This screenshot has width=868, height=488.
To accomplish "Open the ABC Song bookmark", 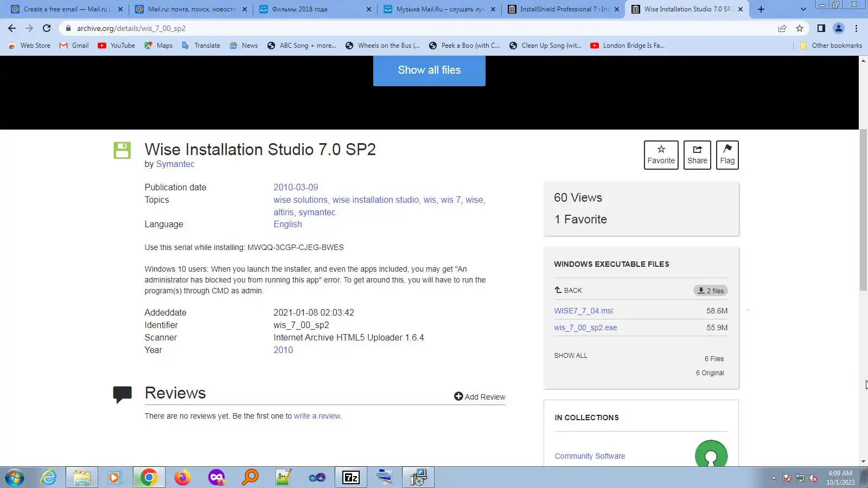I will pos(302,46).
